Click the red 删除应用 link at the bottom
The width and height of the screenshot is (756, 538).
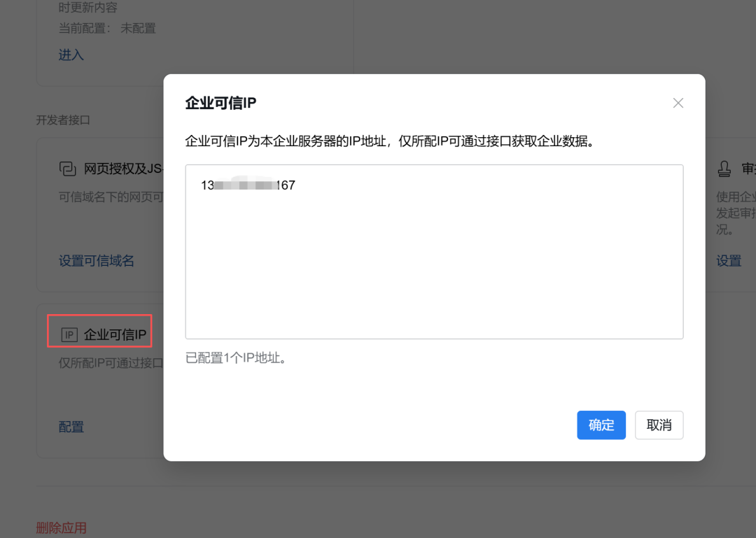pyautogui.click(x=62, y=528)
